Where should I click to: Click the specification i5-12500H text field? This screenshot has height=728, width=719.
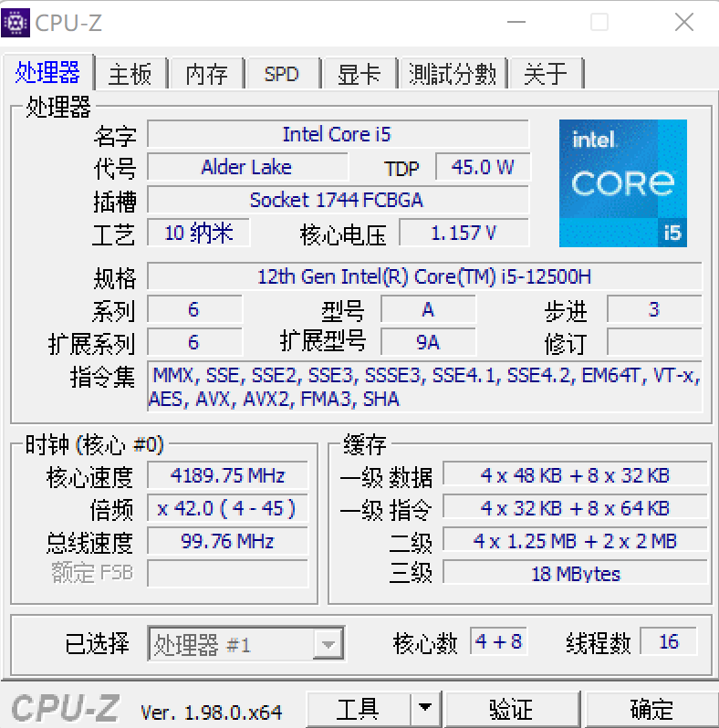(424, 276)
